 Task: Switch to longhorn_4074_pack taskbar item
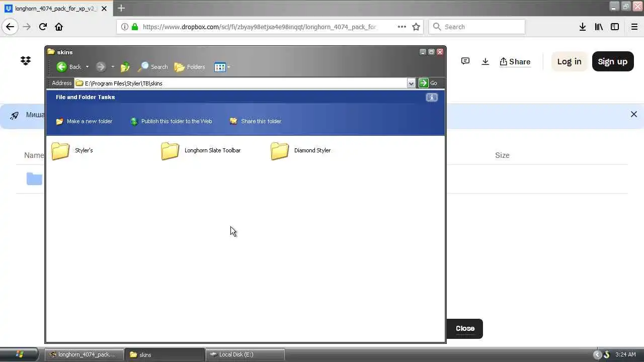click(84, 354)
